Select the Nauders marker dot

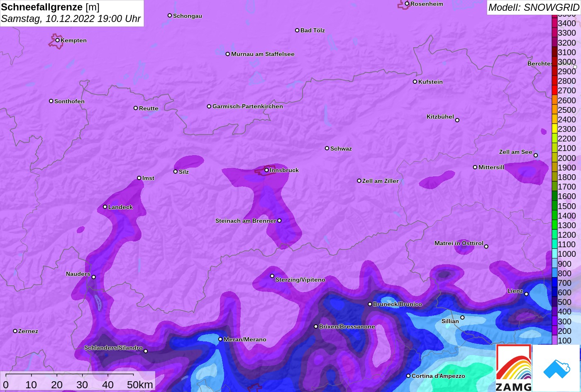(93, 277)
